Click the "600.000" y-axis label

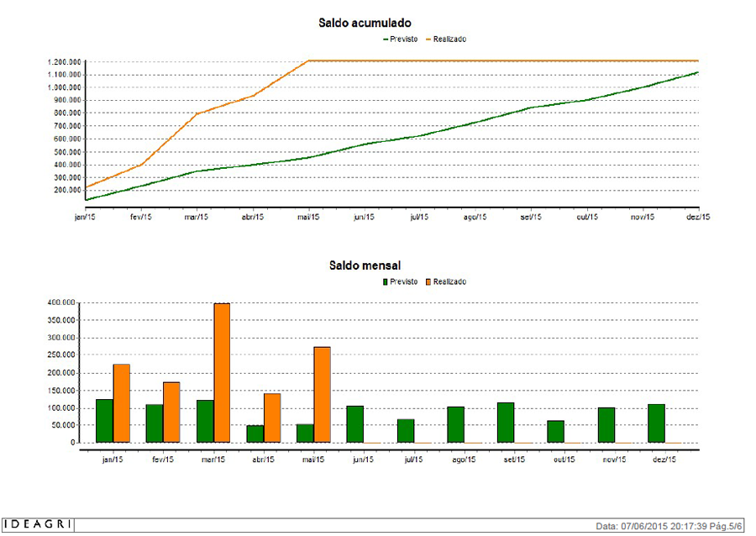[67, 139]
